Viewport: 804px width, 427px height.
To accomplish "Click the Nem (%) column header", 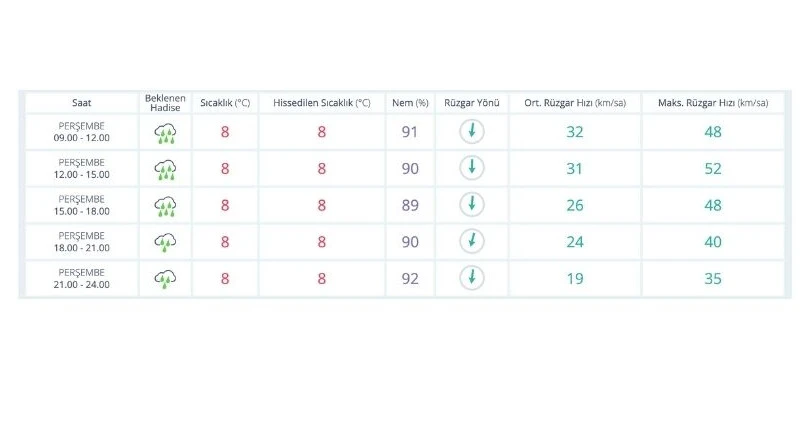I will pos(409,103).
